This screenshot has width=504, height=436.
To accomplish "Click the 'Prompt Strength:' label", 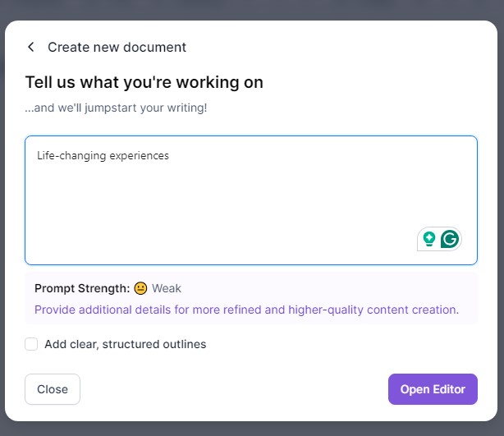I will [x=82, y=288].
